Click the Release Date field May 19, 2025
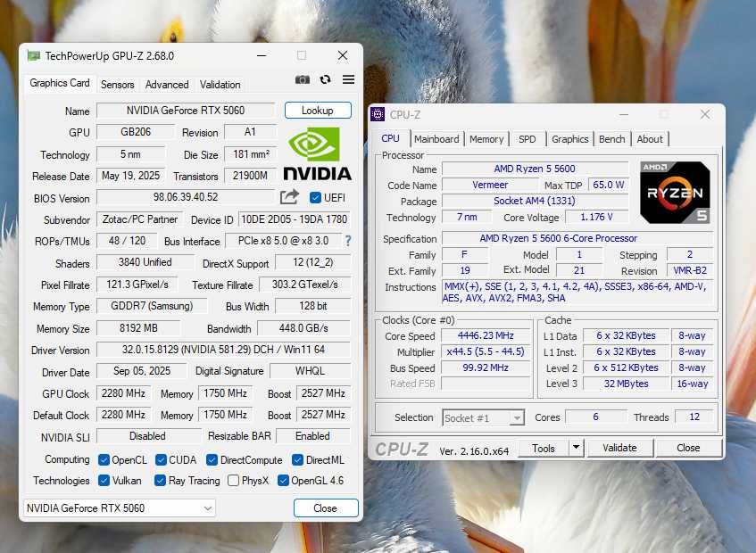756x553 pixels. pyautogui.click(x=130, y=176)
